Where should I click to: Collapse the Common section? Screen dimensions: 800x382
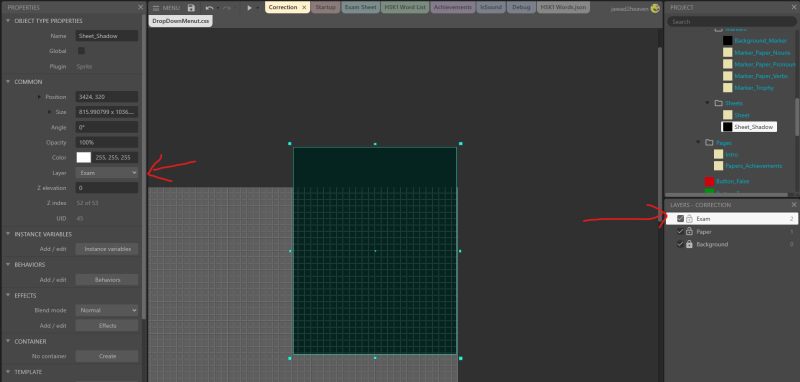pos(8,82)
